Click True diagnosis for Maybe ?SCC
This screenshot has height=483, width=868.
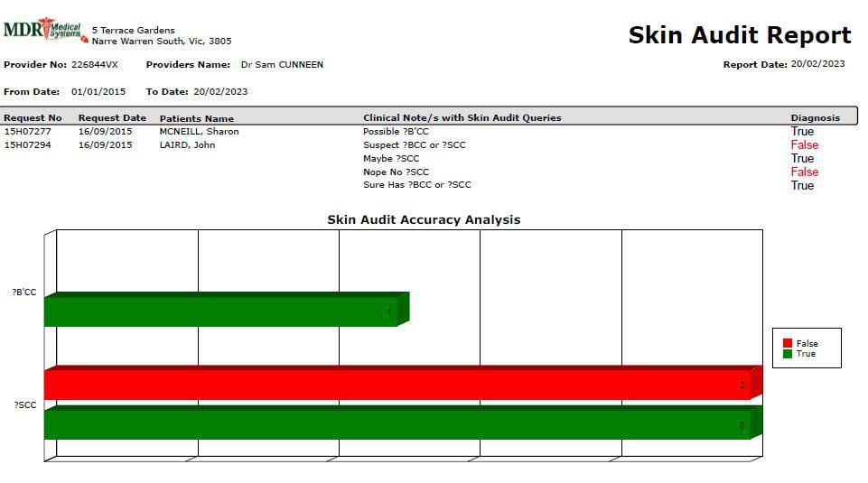pyautogui.click(x=802, y=159)
